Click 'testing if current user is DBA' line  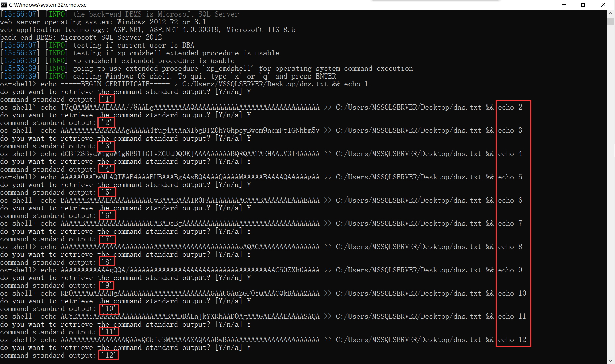coord(97,45)
